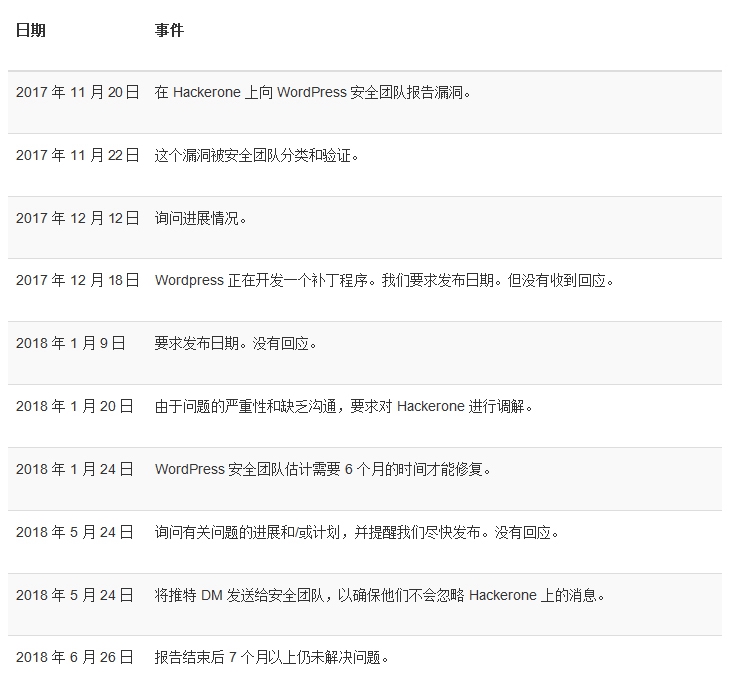The image size is (731, 686).
Task: Click the event text about reporting the vulnerability on Hackerone
Action: [x=312, y=93]
